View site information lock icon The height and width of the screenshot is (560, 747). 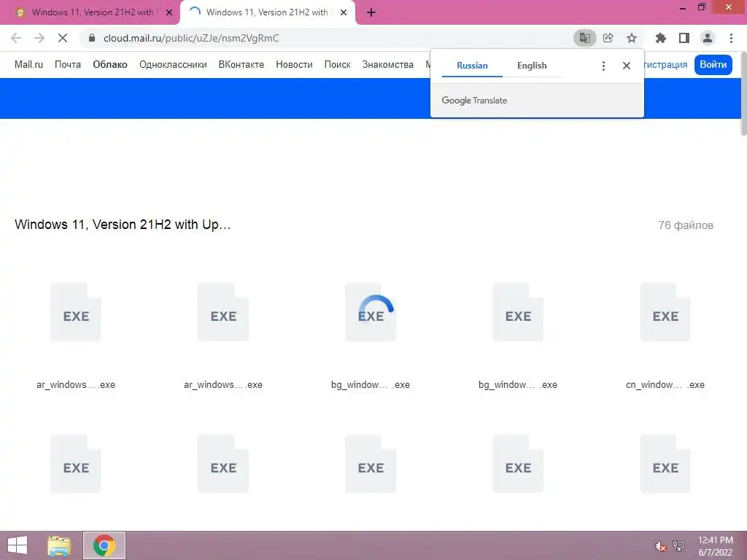coord(92,38)
